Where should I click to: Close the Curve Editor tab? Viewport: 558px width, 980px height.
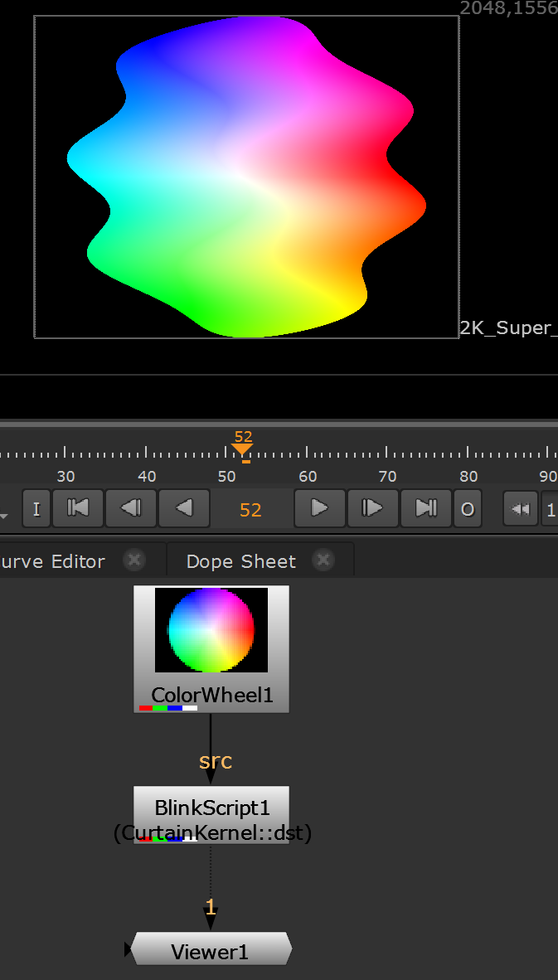(x=133, y=560)
